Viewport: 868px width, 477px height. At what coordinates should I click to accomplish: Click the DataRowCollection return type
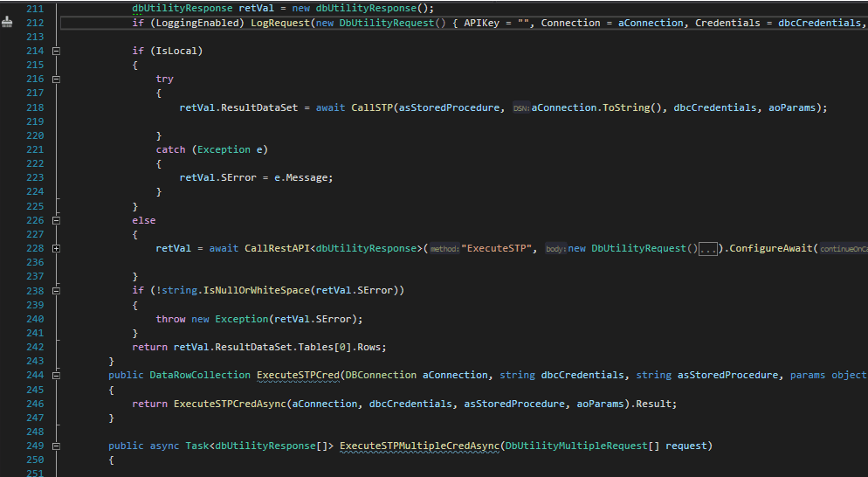pos(199,375)
